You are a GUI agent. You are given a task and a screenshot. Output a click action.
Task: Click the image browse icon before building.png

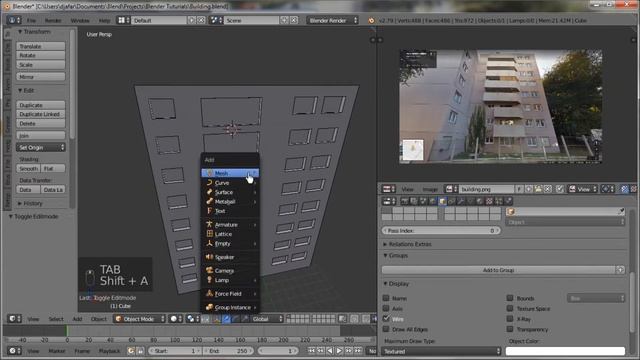451,189
